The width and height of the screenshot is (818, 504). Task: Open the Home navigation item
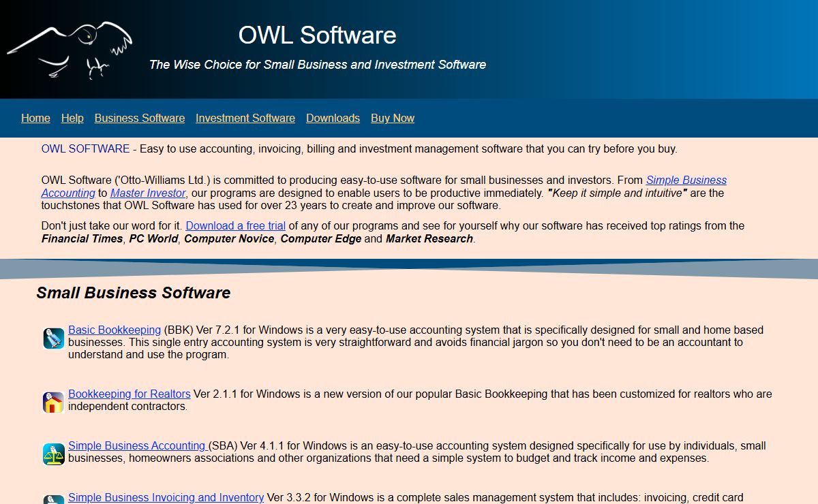(x=35, y=118)
